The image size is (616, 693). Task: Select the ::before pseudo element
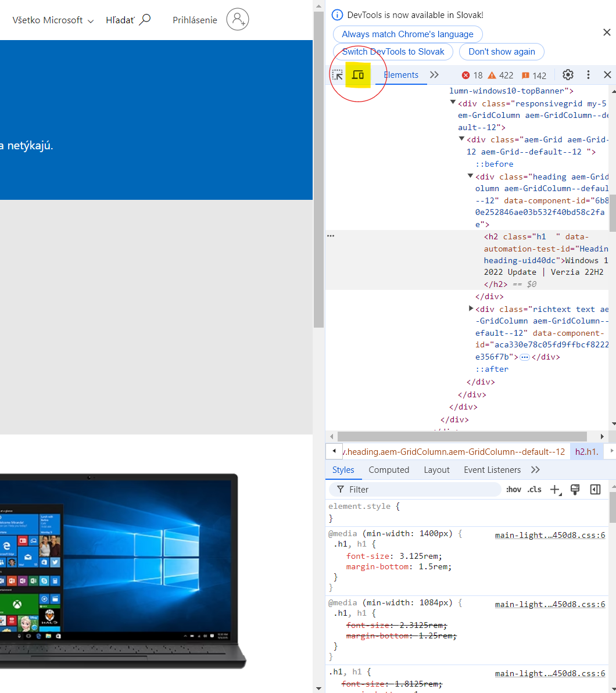(495, 164)
